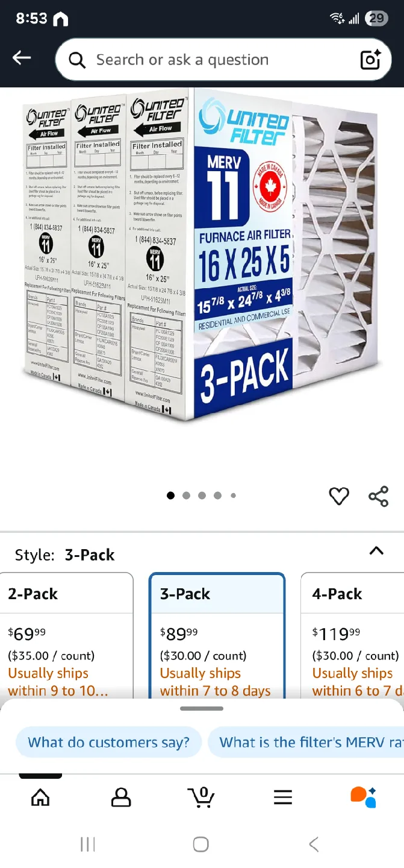
Task: Add item to wishlist with heart icon
Action: 339,496
